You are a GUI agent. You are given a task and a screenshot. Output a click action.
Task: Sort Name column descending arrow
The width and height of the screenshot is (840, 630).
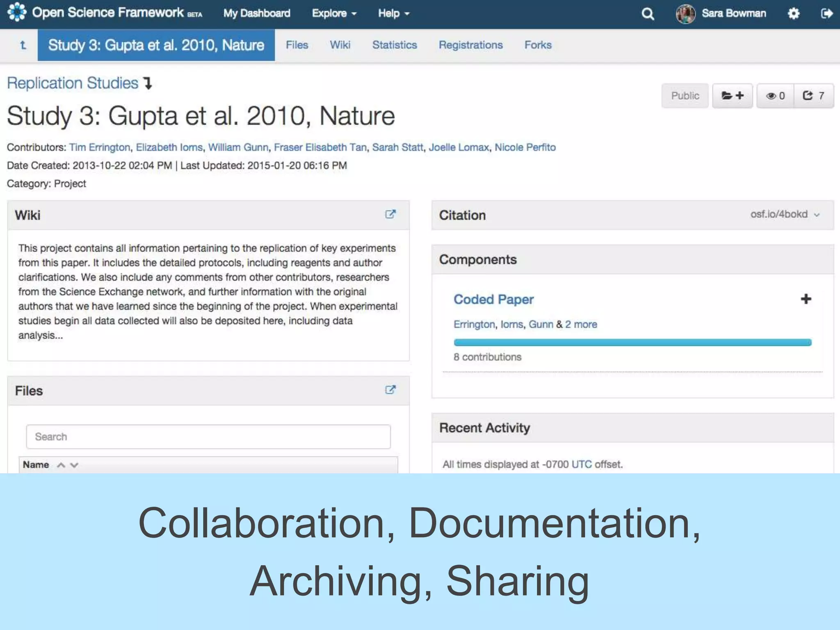click(x=74, y=465)
